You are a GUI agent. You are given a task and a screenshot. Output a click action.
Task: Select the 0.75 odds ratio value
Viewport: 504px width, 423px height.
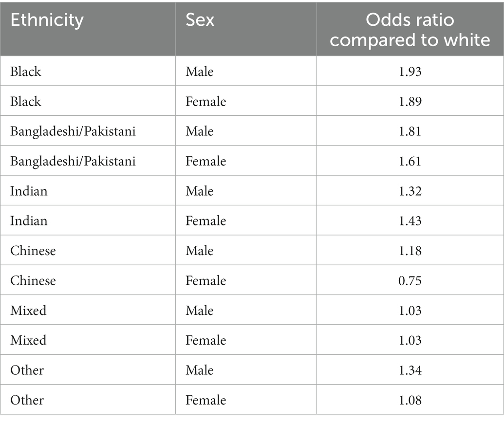410,280
